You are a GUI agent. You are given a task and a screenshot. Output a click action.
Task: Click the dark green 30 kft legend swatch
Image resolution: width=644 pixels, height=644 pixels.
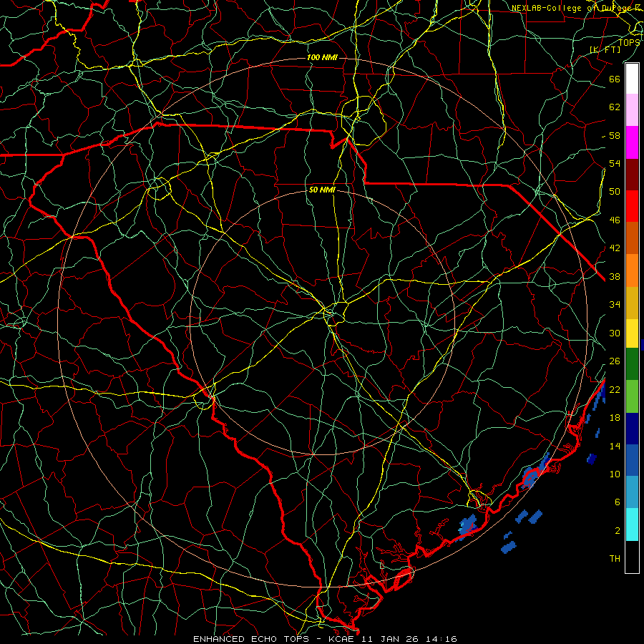[632, 364]
